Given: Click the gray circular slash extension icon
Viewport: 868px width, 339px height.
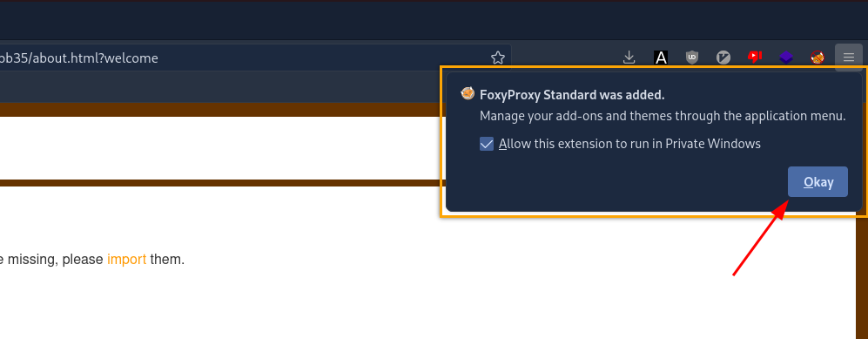Looking at the screenshot, I should tap(723, 57).
